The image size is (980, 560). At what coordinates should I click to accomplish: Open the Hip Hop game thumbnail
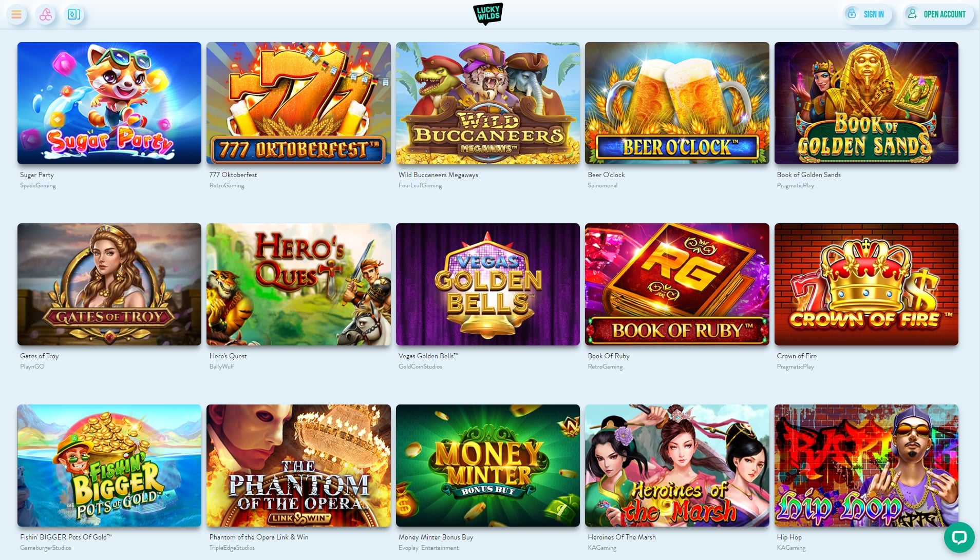866,466
